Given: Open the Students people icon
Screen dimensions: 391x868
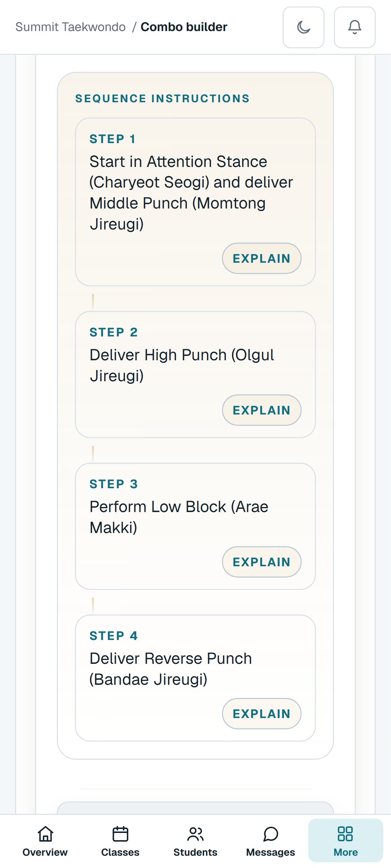Looking at the screenshot, I should tap(195, 834).
